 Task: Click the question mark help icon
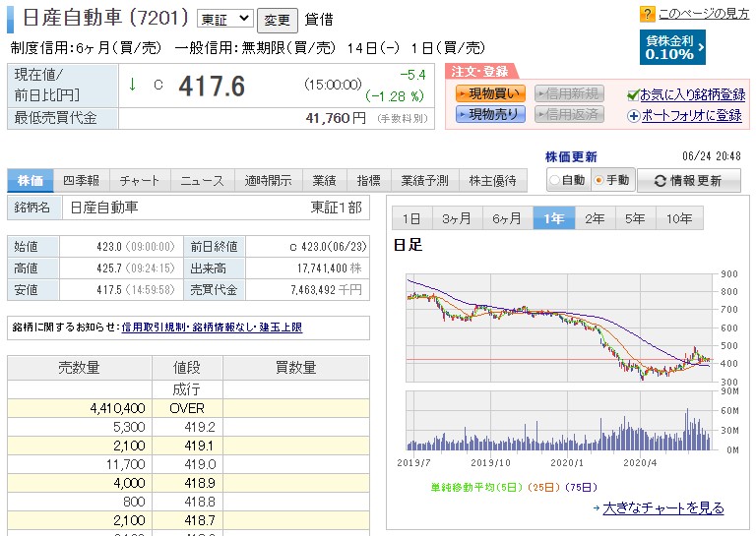(647, 14)
